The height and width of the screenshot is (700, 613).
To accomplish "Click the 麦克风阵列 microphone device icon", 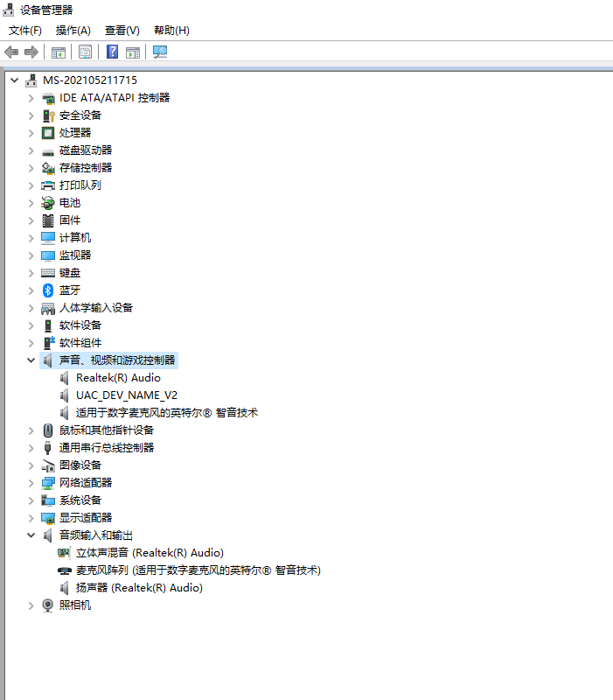I will coord(65,570).
